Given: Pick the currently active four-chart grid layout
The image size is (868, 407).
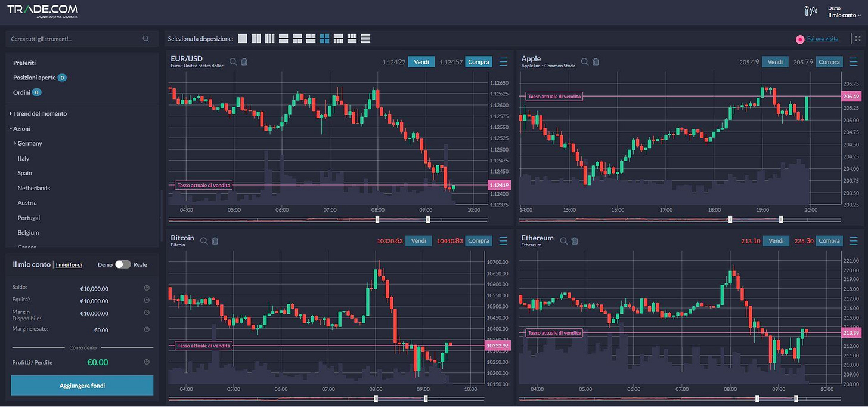Looking at the screenshot, I should 324,39.
